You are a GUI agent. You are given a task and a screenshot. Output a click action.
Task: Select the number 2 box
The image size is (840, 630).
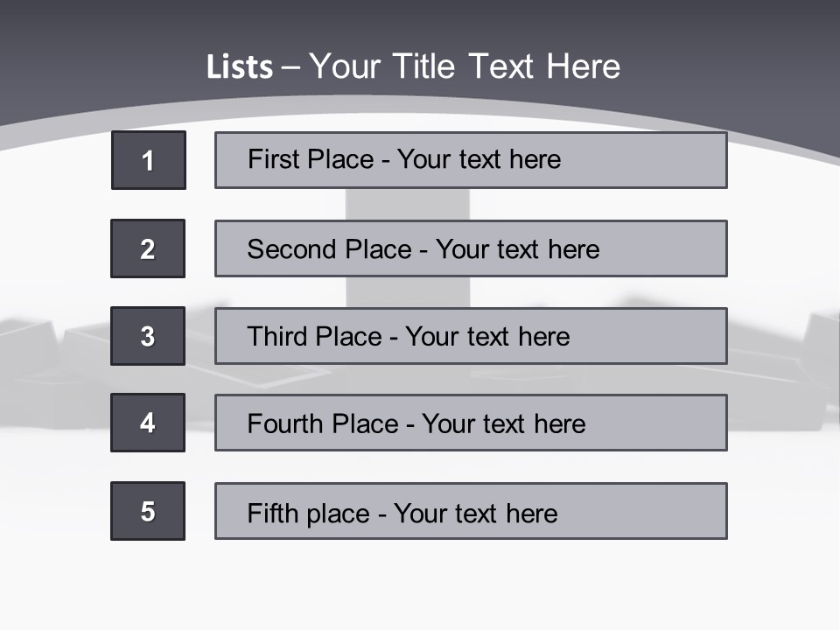[148, 248]
